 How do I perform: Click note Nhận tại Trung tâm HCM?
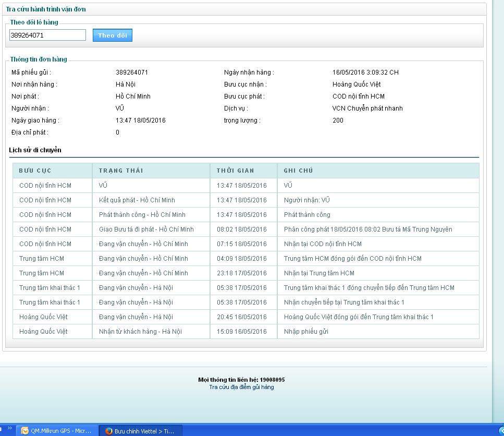(319, 273)
